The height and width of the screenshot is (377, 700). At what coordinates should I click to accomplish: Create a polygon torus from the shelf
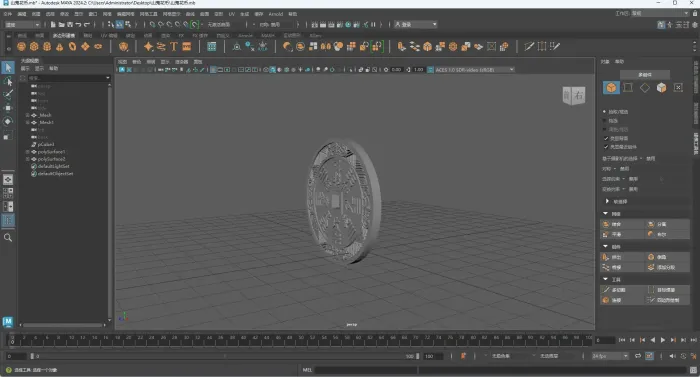pos(72,46)
